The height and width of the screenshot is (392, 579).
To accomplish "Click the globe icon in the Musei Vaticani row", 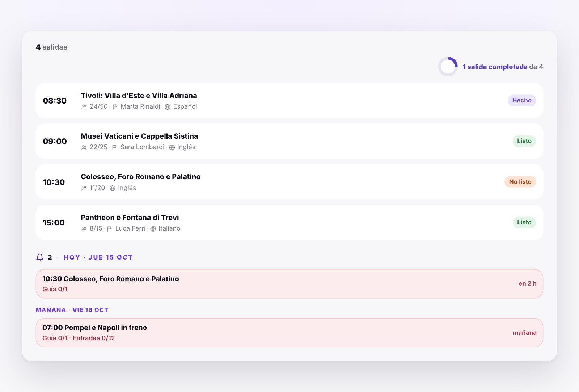I will (x=172, y=147).
